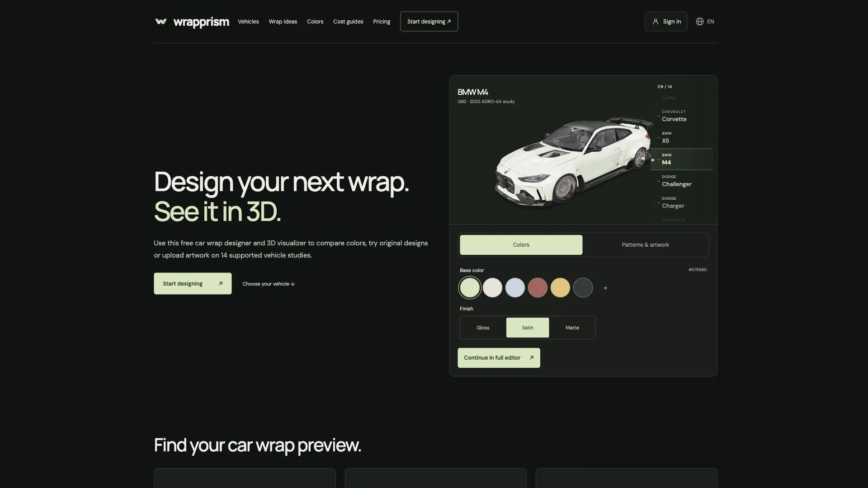Image resolution: width=868 pixels, height=488 pixels.
Task: Click the BMW M4 title in the preview
Action: click(x=472, y=92)
